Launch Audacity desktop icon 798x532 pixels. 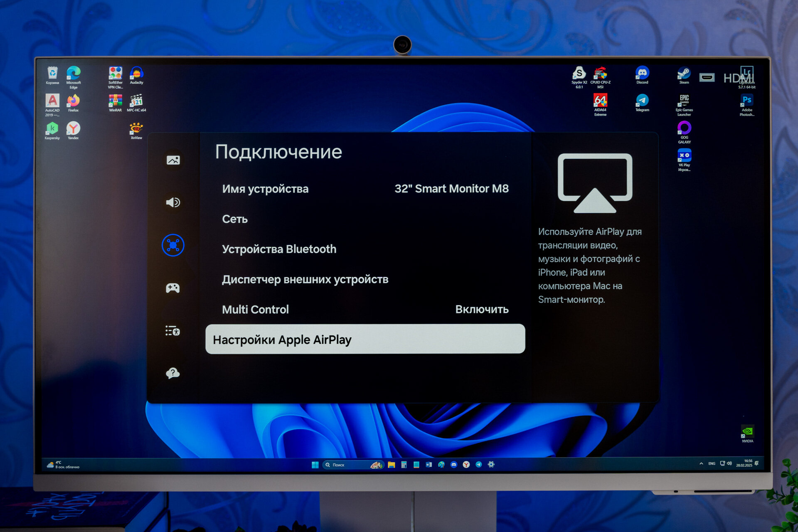136,76
